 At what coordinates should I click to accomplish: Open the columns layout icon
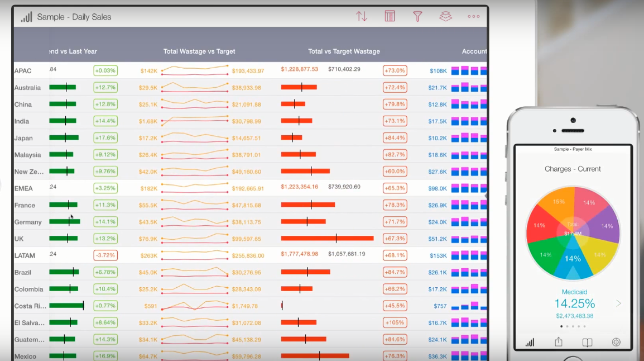tap(390, 16)
